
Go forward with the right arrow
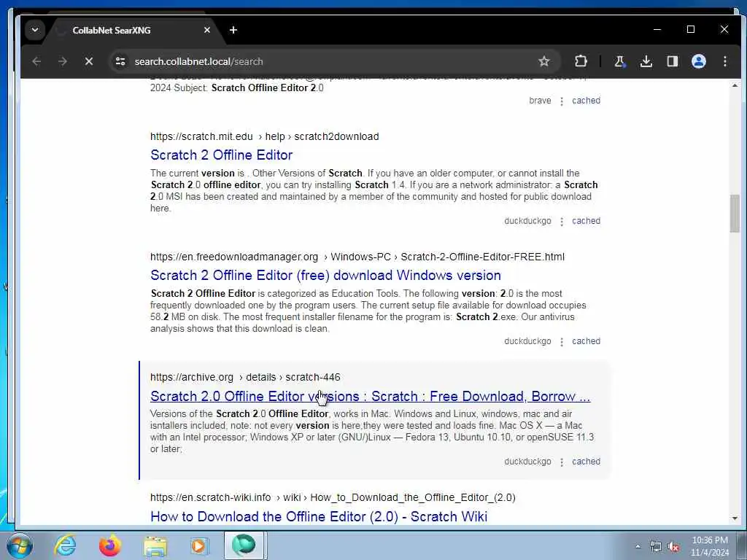(x=63, y=61)
